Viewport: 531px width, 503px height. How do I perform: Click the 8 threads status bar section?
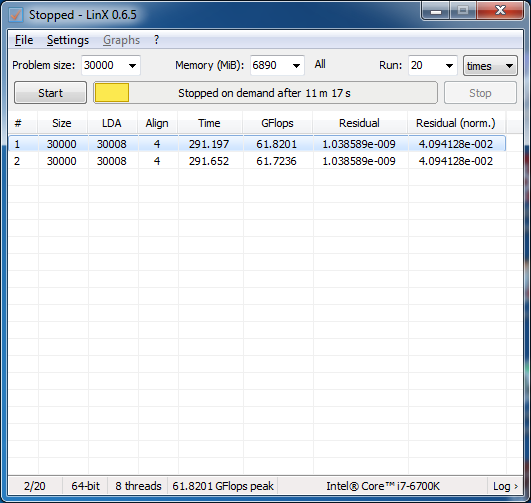138,486
